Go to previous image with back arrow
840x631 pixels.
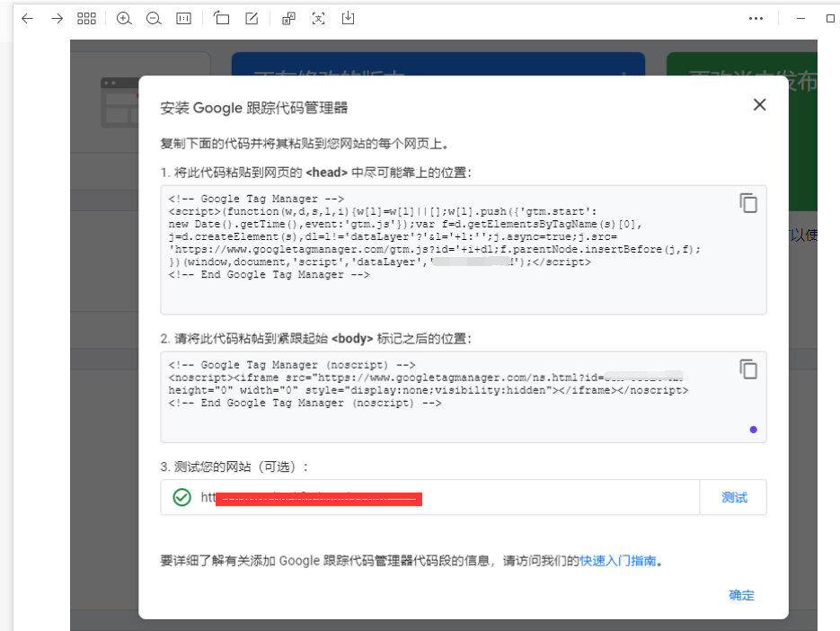coord(27,19)
